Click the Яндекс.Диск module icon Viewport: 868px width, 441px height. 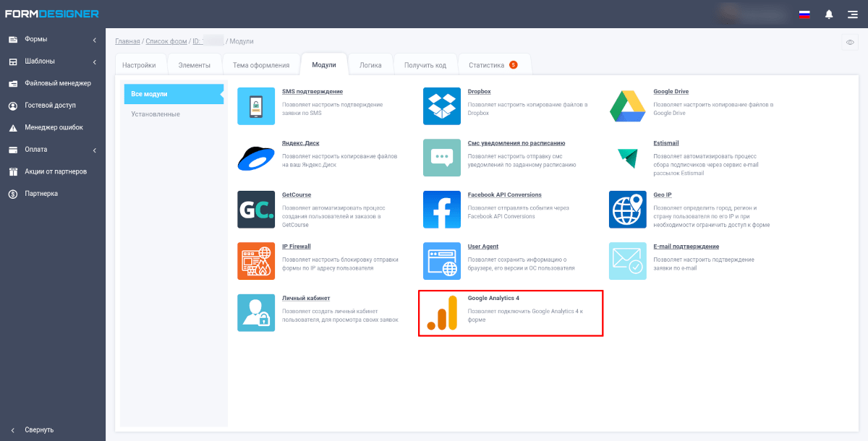pyautogui.click(x=256, y=158)
